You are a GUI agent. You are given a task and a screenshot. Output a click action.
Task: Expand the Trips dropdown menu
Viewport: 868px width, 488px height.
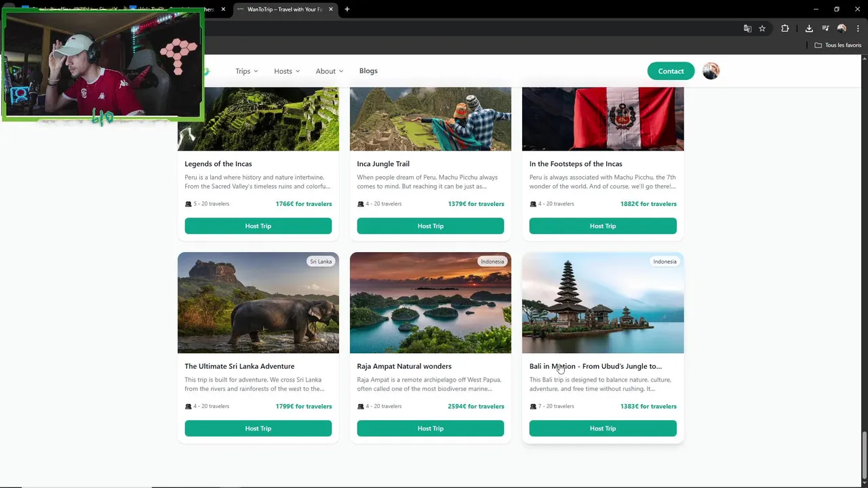point(247,71)
